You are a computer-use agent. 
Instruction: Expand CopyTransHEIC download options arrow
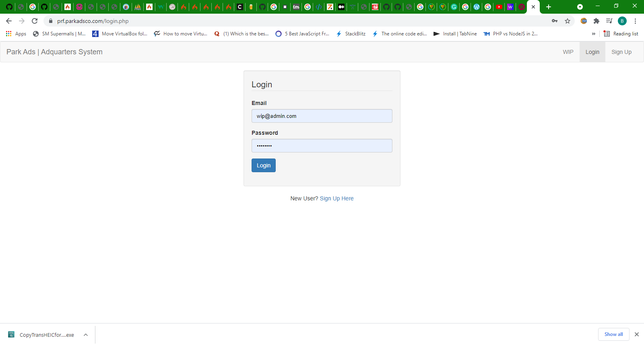click(86, 335)
